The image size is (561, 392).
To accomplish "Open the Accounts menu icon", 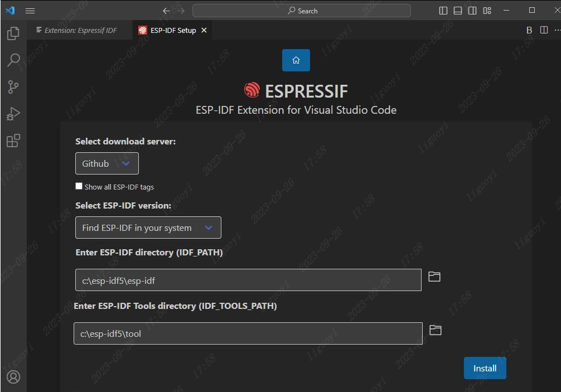I will [13, 377].
